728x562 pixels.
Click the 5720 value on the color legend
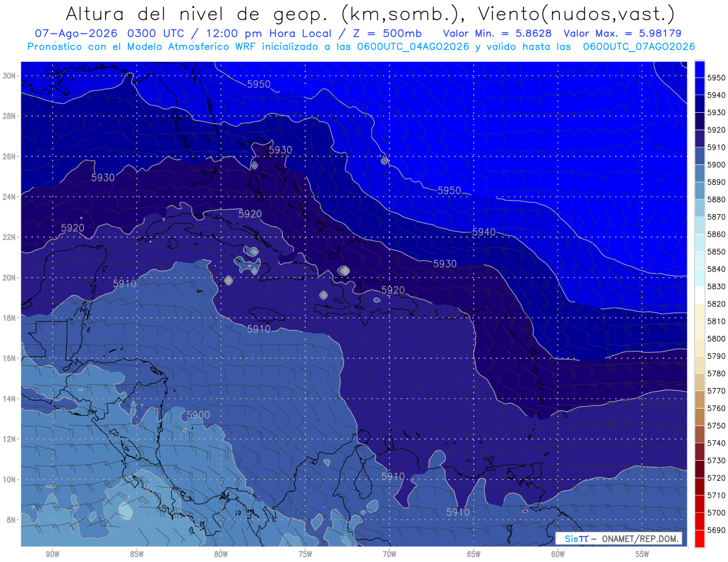click(x=716, y=478)
